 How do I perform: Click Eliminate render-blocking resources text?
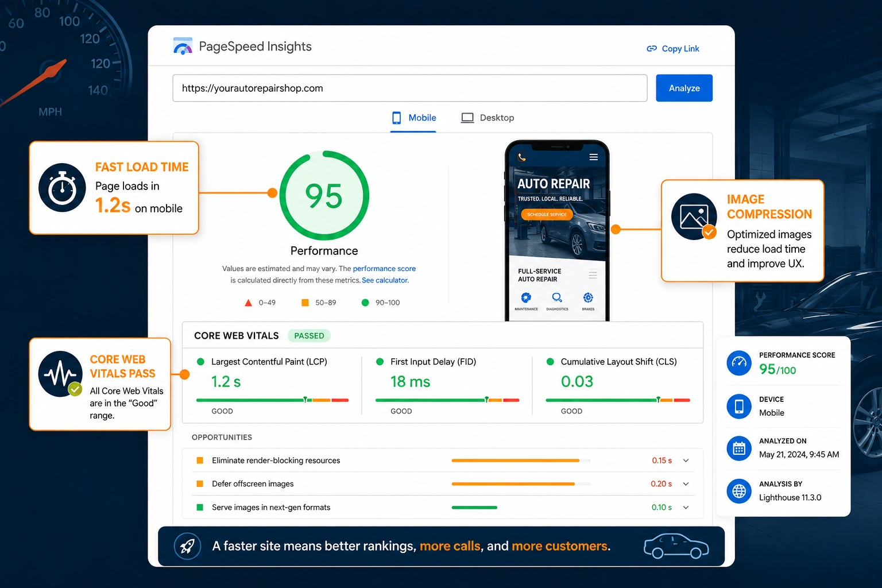click(276, 461)
